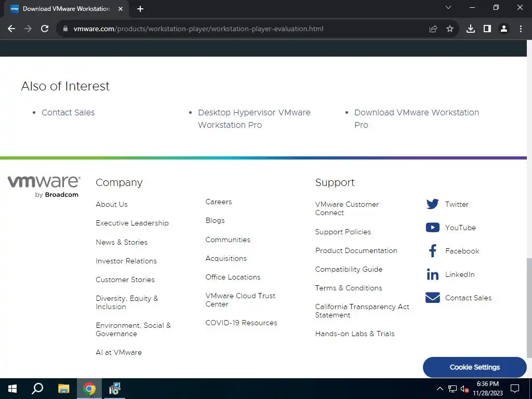532x399 pixels.
Task: Open the Windows Start menu
Action: (12, 389)
